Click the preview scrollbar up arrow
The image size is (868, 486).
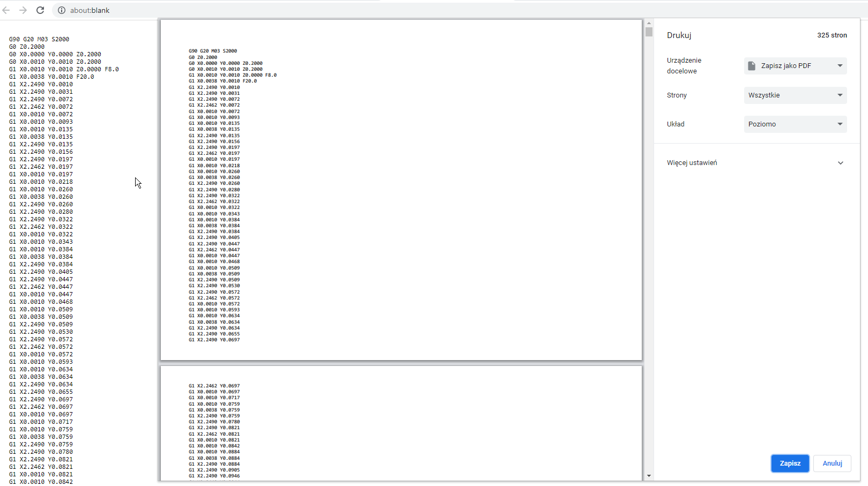point(649,24)
